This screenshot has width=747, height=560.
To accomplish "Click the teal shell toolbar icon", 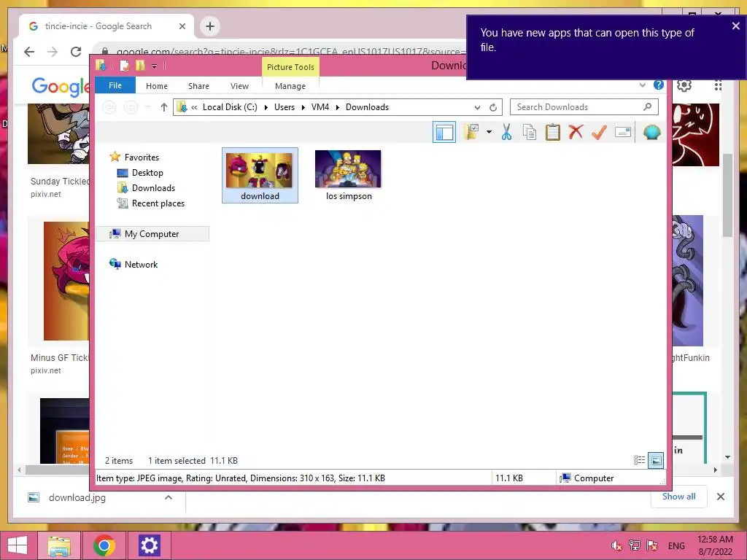I will coord(651,132).
